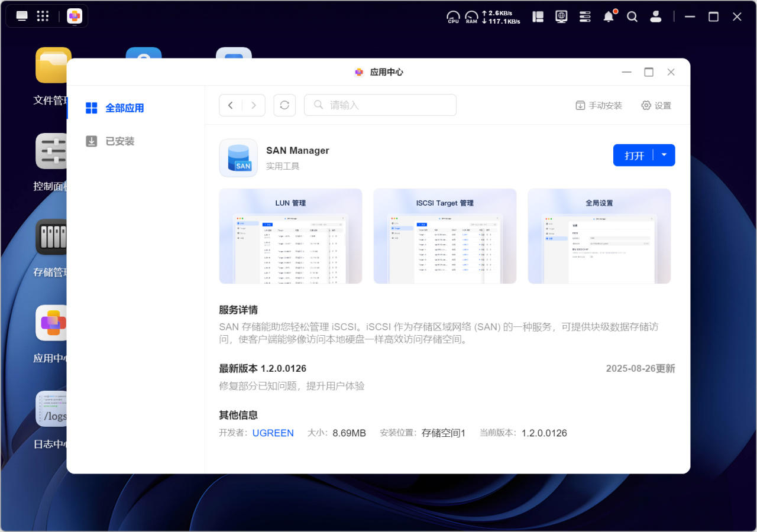Refresh the App Center page
The width and height of the screenshot is (757, 532).
pyautogui.click(x=284, y=105)
